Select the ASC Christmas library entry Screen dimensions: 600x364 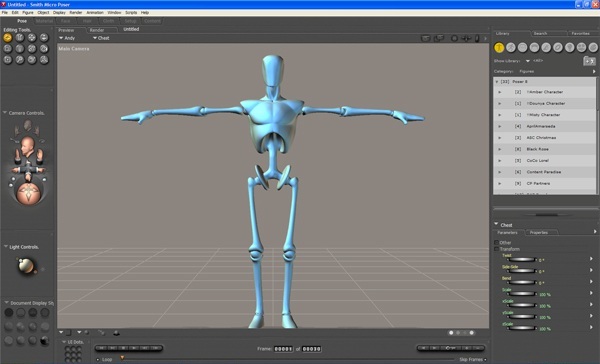point(545,138)
